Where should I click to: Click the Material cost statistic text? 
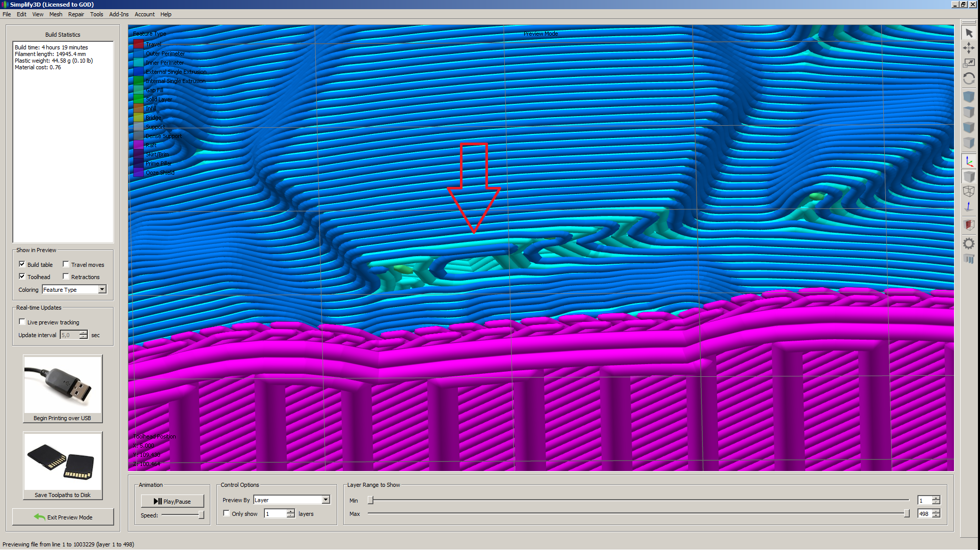(37, 67)
